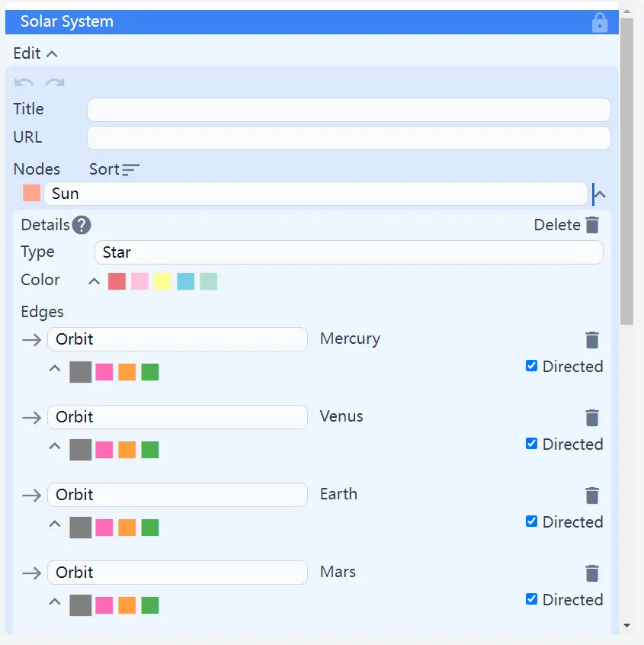Screen dimensions: 644x645
Task: Collapse the Edit section chevron
Action: click(x=52, y=54)
